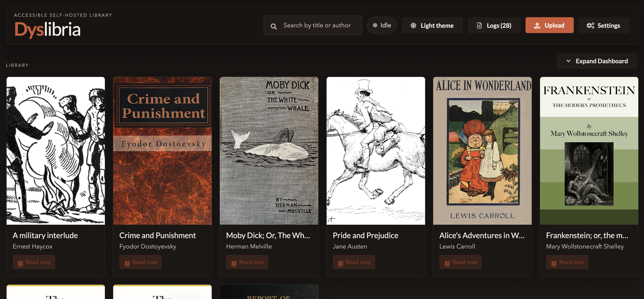Read Crime and Punishment now
This screenshot has width=644, height=299.
click(x=140, y=262)
